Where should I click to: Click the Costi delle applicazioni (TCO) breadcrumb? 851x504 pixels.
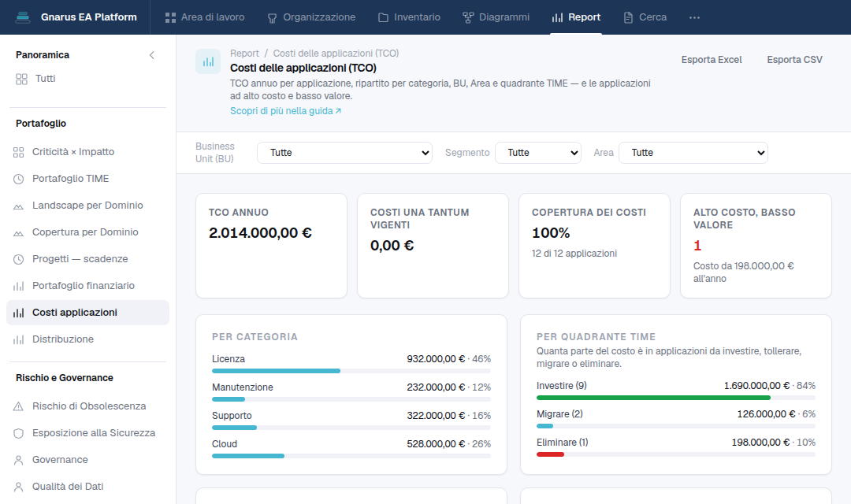336,54
